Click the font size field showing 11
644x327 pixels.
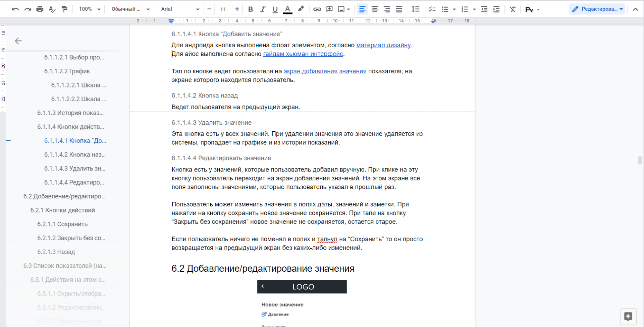tap(223, 9)
